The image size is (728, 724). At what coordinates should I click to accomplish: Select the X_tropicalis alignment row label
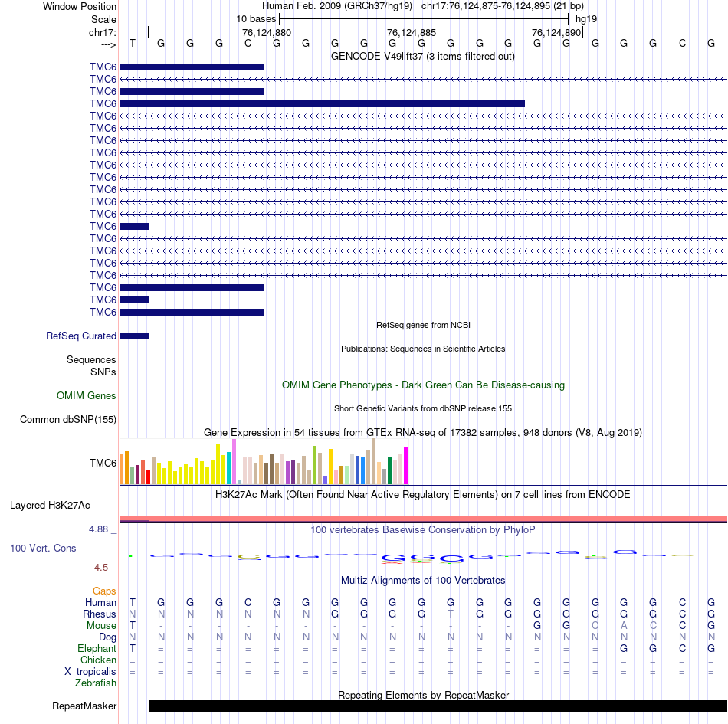coord(90,672)
